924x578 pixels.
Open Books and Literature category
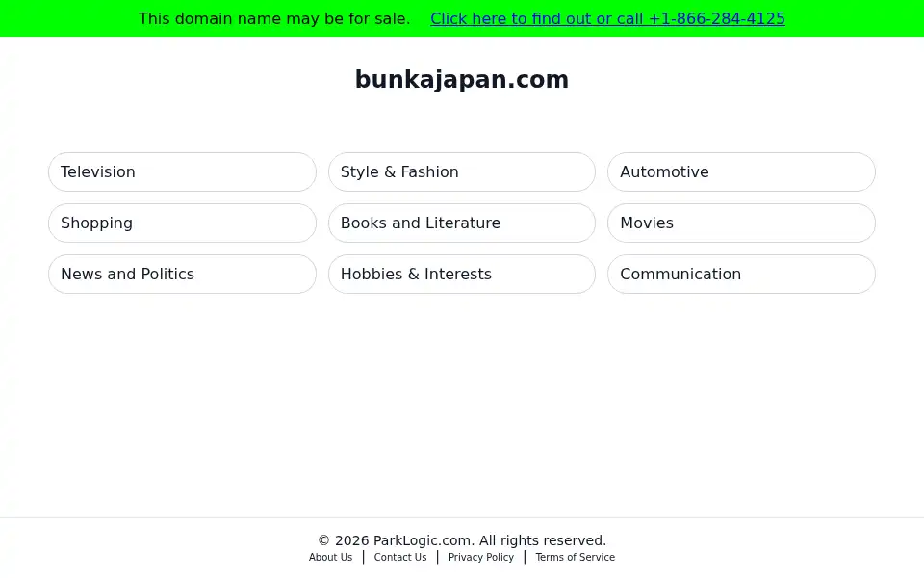coord(462,223)
